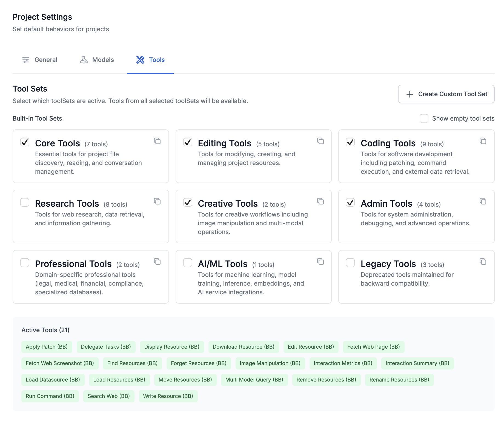
Task: Copy the Editing Tools list
Action: (320, 141)
